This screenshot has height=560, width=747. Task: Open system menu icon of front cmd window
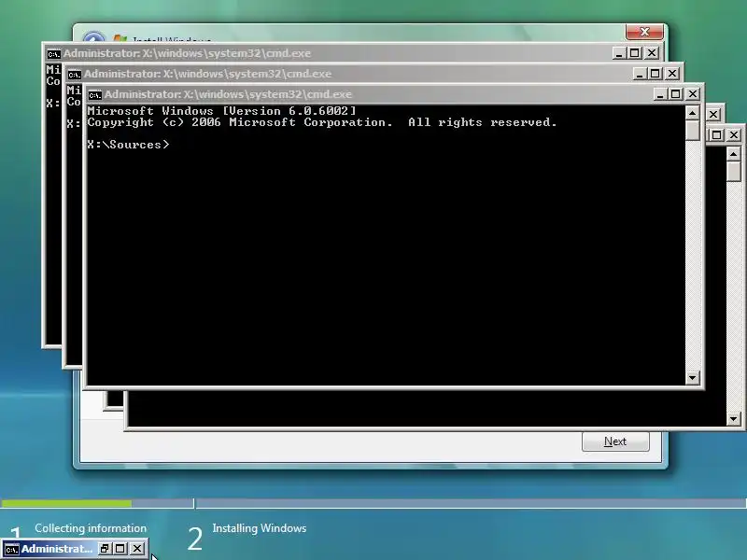(x=95, y=95)
